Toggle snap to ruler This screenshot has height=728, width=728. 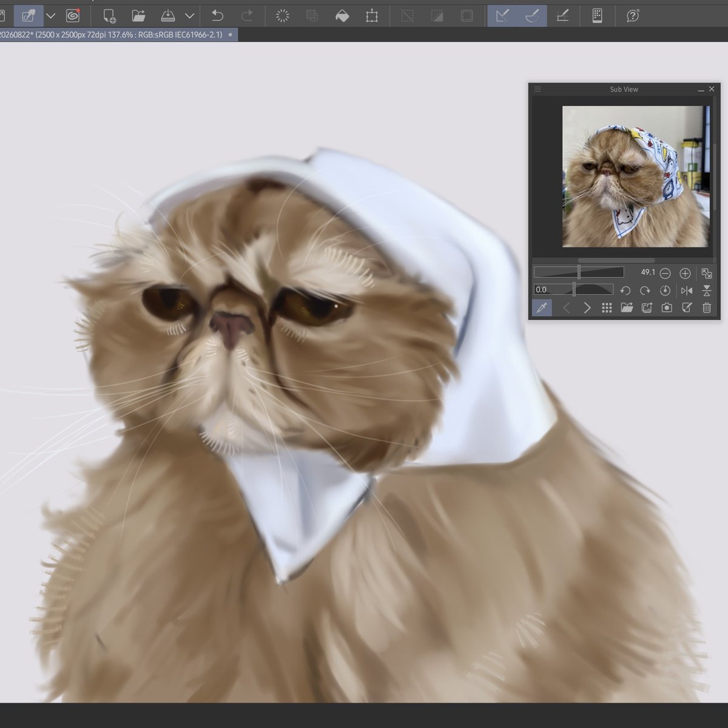[502, 16]
